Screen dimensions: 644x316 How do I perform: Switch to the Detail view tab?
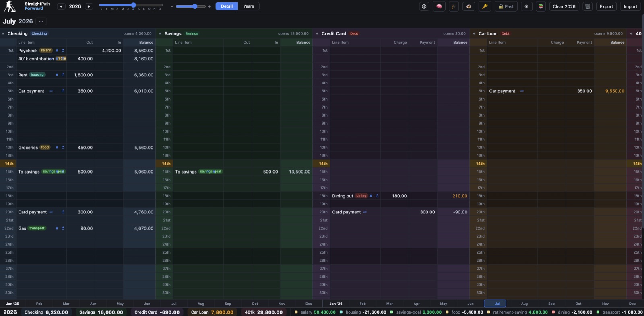click(227, 6)
